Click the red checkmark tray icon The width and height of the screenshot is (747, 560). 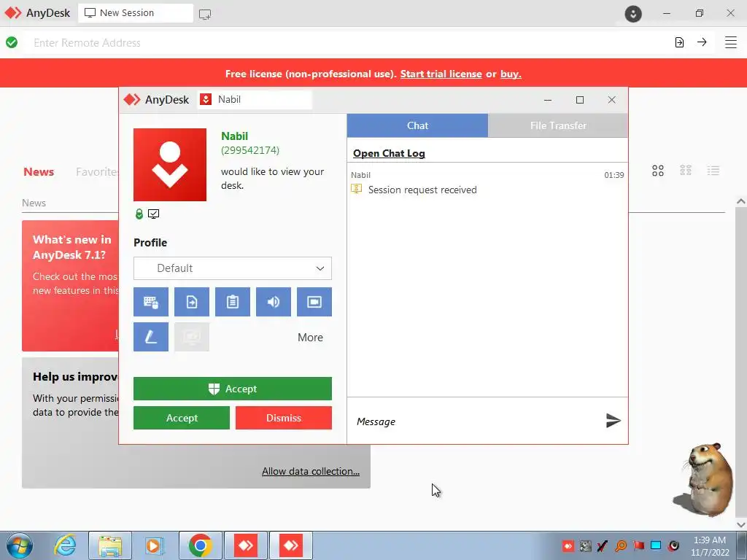[x=603, y=545]
